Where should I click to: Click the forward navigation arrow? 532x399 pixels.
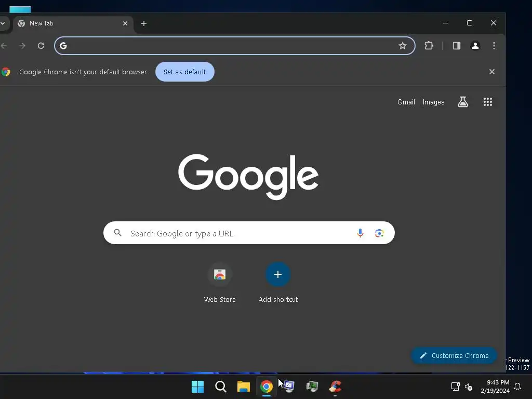pos(22,46)
